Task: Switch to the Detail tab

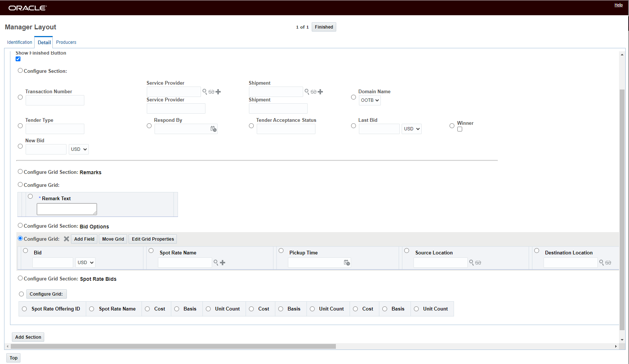Action: [x=44, y=42]
